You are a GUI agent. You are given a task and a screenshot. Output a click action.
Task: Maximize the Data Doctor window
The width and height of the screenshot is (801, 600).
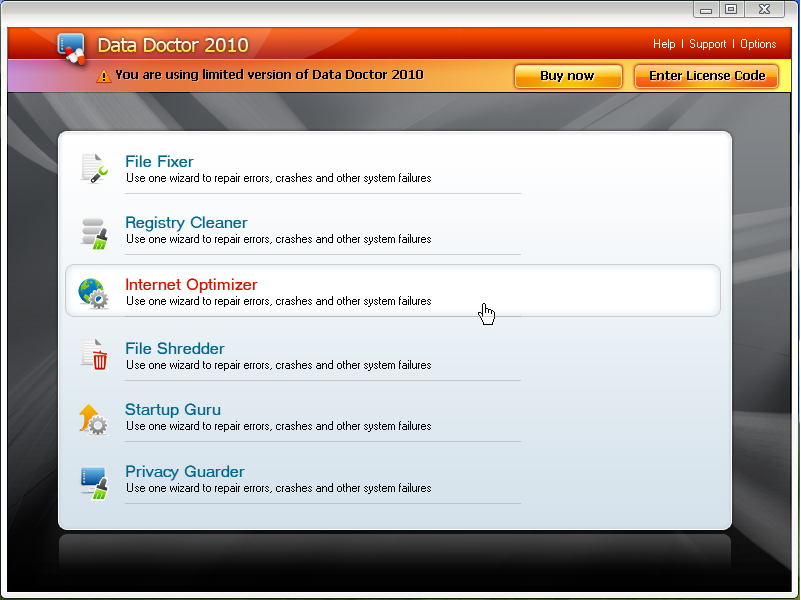(731, 9)
